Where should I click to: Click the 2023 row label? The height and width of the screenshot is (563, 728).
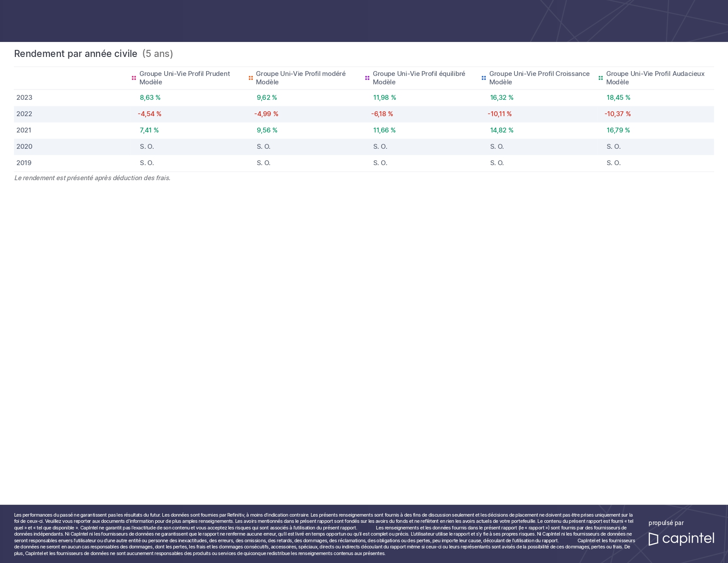(24, 98)
